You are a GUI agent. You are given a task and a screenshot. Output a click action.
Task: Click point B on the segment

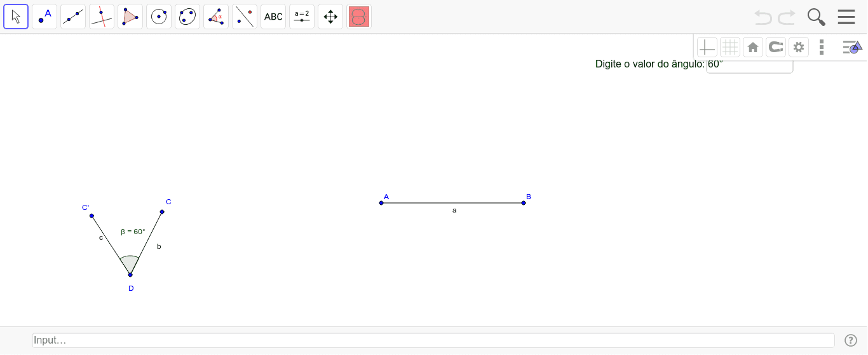click(x=524, y=203)
